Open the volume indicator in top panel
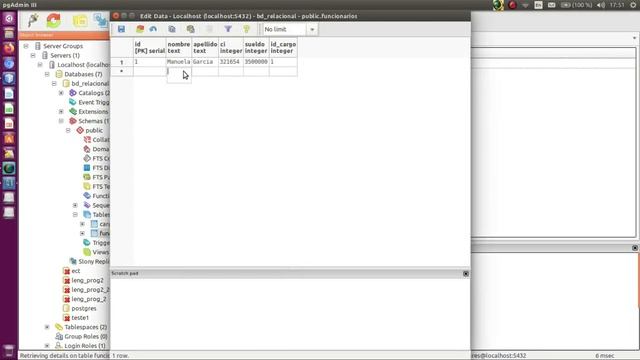Image resolution: width=640 pixels, height=360 pixels. pos(600,5)
